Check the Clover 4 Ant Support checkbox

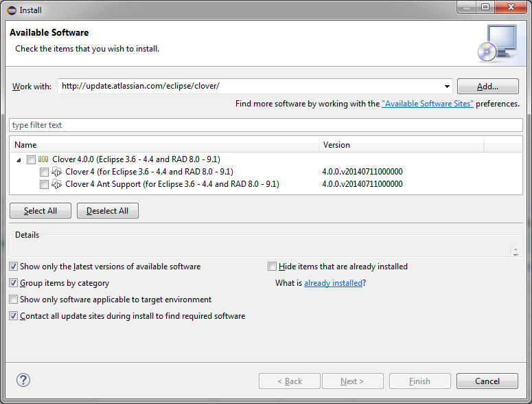[x=45, y=184]
